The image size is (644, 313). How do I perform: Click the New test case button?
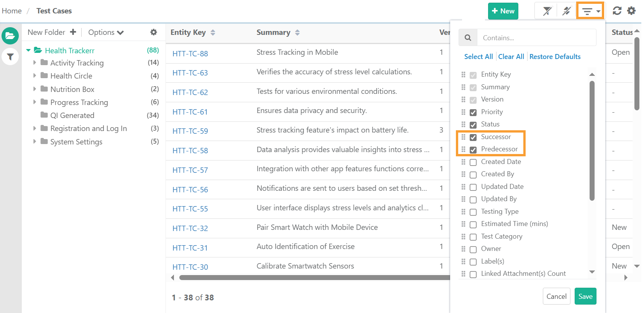[503, 11]
